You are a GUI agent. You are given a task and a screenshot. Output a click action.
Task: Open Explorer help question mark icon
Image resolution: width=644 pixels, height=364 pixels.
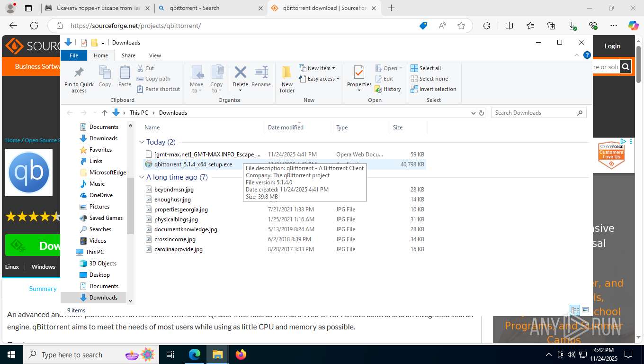(x=587, y=55)
